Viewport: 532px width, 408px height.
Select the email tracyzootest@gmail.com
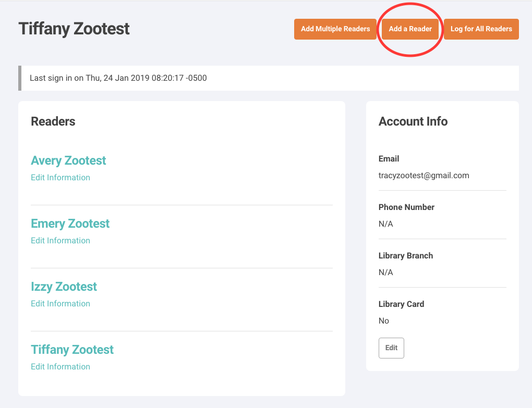pos(424,176)
